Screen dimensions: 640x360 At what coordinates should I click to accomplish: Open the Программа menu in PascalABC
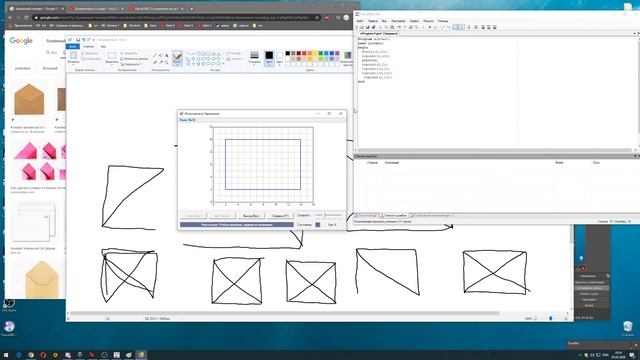click(x=398, y=21)
